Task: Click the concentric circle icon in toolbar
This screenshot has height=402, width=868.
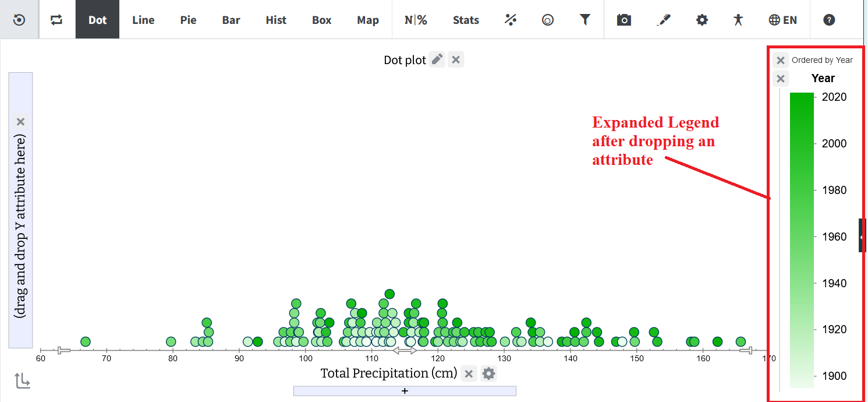Action: [x=548, y=20]
